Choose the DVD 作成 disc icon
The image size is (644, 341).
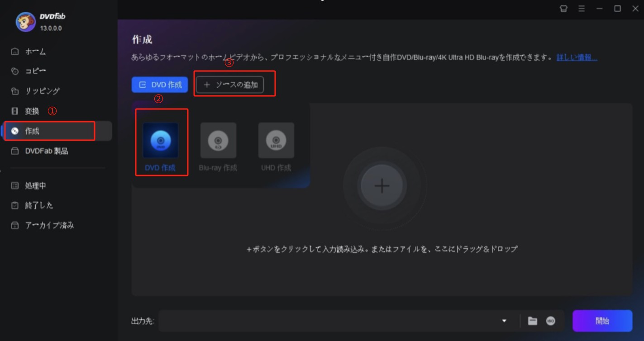click(160, 141)
